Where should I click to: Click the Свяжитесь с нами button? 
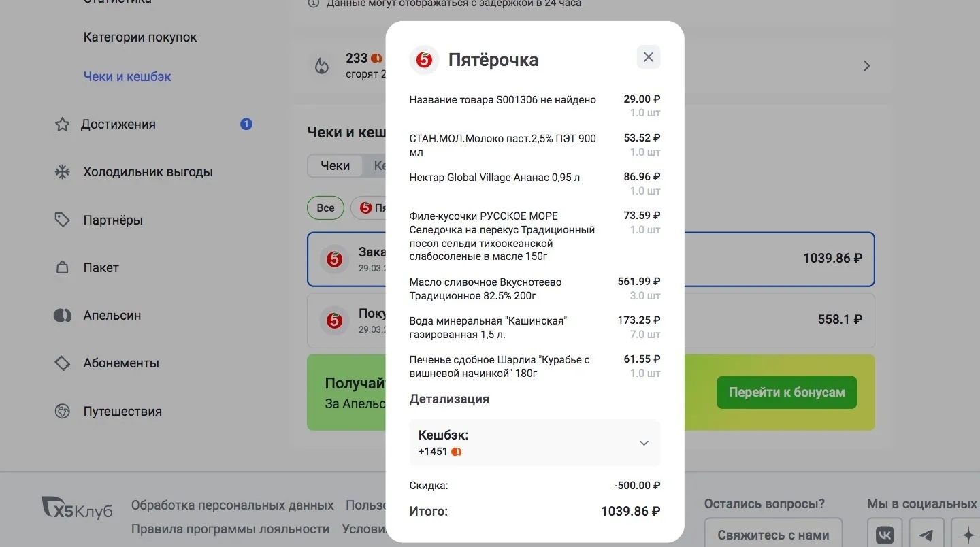pyautogui.click(x=773, y=535)
